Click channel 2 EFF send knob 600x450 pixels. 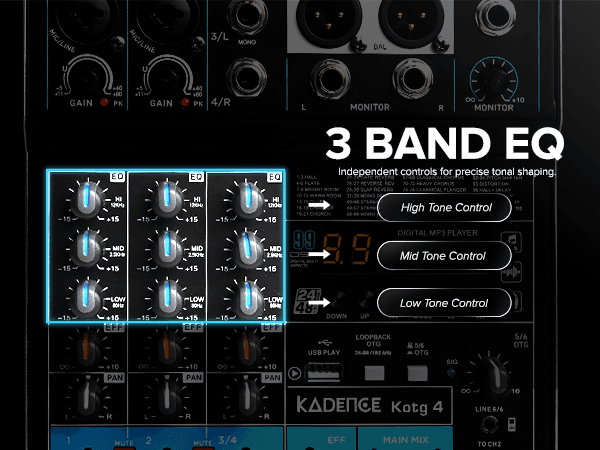(x=167, y=348)
